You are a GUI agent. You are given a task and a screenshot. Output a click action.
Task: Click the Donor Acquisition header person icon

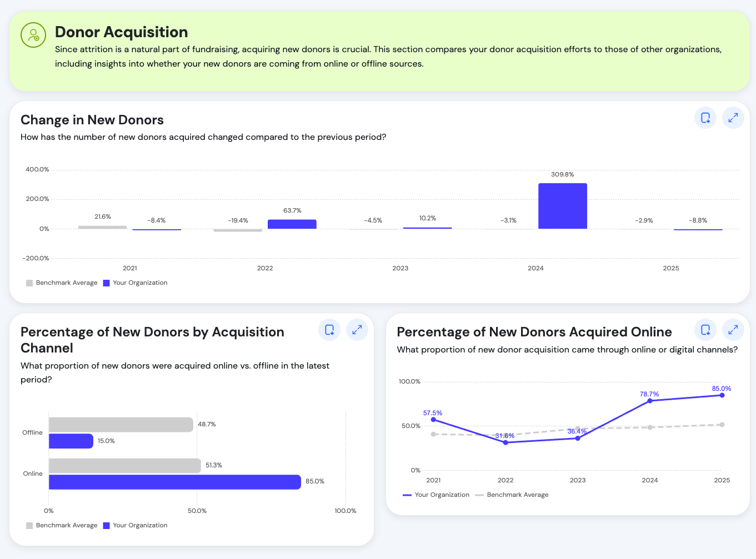point(33,35)
